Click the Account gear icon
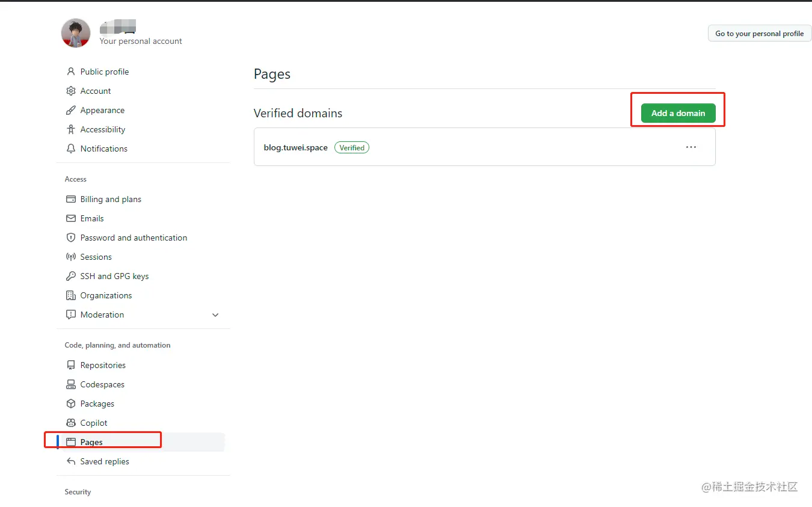 click(x=71, y=91)
